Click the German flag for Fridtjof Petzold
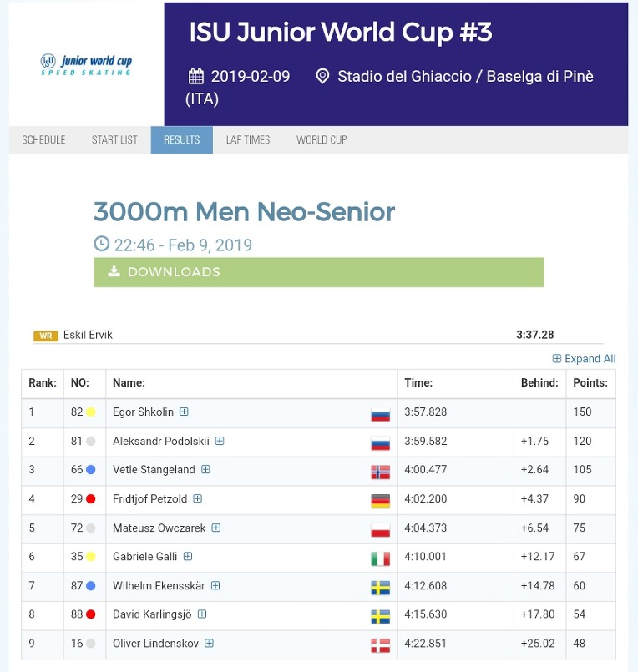The height and width of the screenshot is (672, 638). point(380,501)
